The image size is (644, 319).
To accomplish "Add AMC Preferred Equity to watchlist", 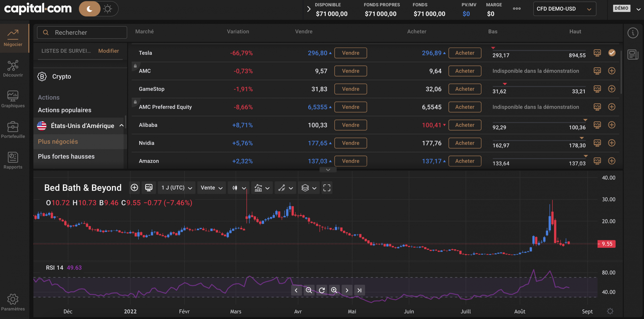I will click(612, 107).
